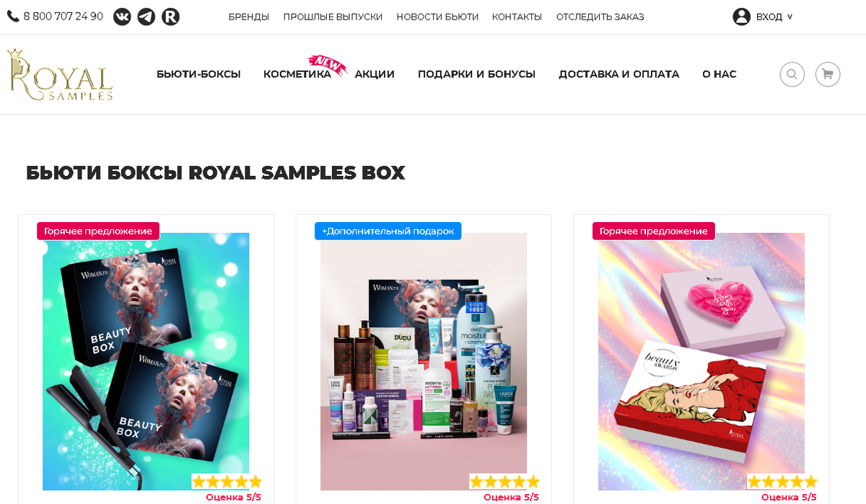Open the search magnifier icon
The image size is (866, 504).
792,74
